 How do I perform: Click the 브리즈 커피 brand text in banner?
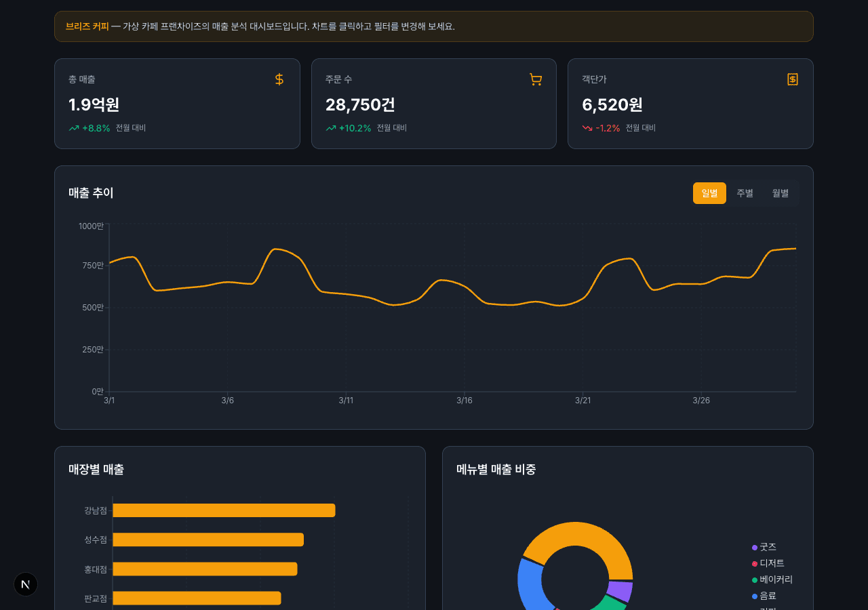pyautogui.click(x=87, y=26)
